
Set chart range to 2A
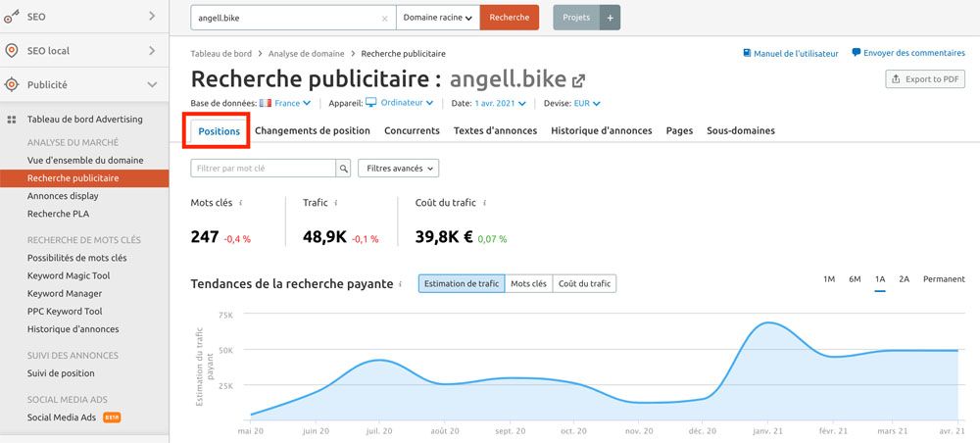[x=904, y=279]
